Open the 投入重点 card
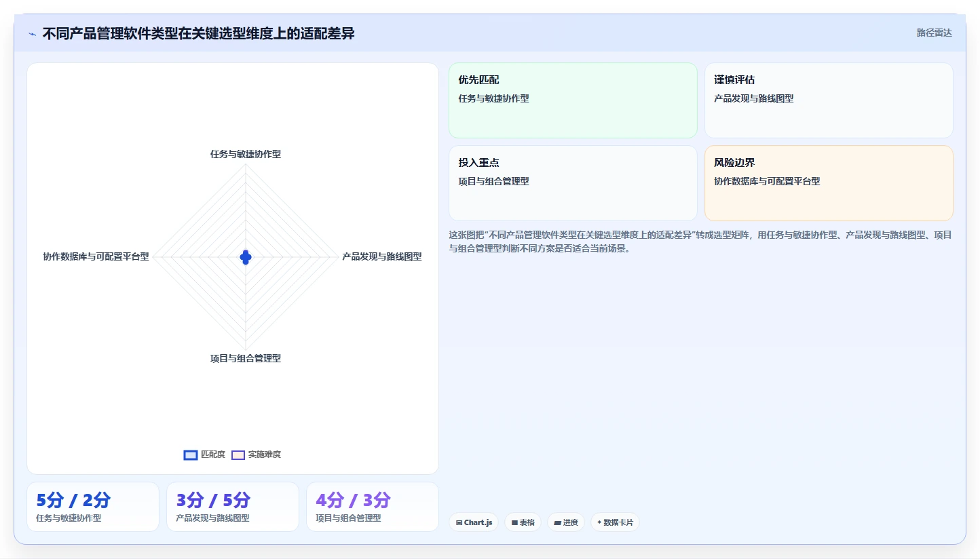This screenshot has height=559, width=980. click(573, 183)
